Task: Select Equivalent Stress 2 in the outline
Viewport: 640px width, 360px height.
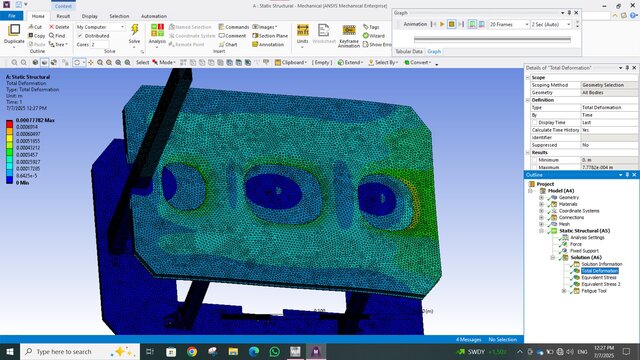Action: pyautogui.click(x=601, y=284)
